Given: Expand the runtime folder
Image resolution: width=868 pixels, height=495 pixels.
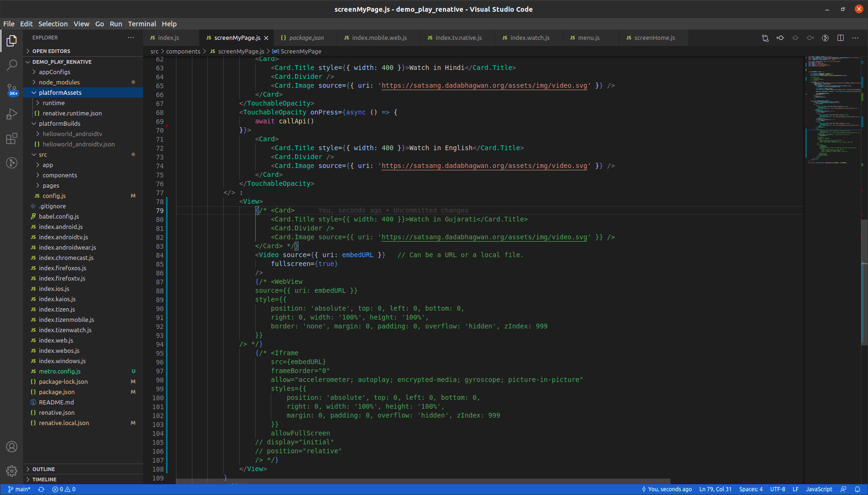Looking at the screenshot, I should pyautogui.click(x=83, y=103).
